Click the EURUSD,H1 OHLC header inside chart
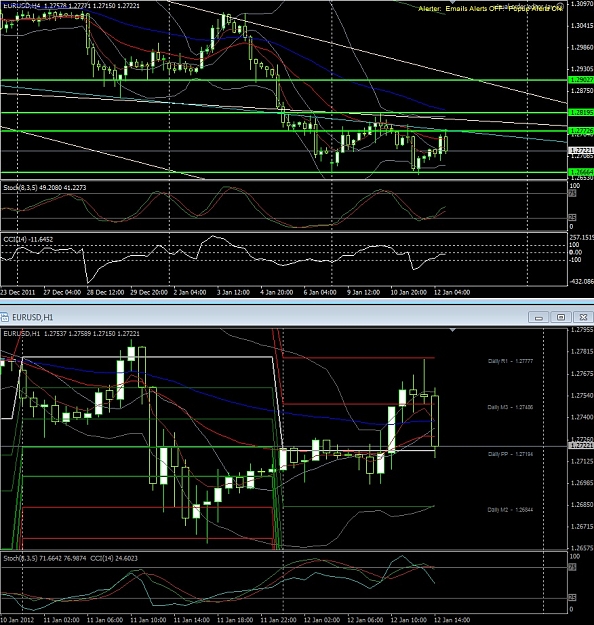This screenshot has width=594, height=625. point(71,333)
